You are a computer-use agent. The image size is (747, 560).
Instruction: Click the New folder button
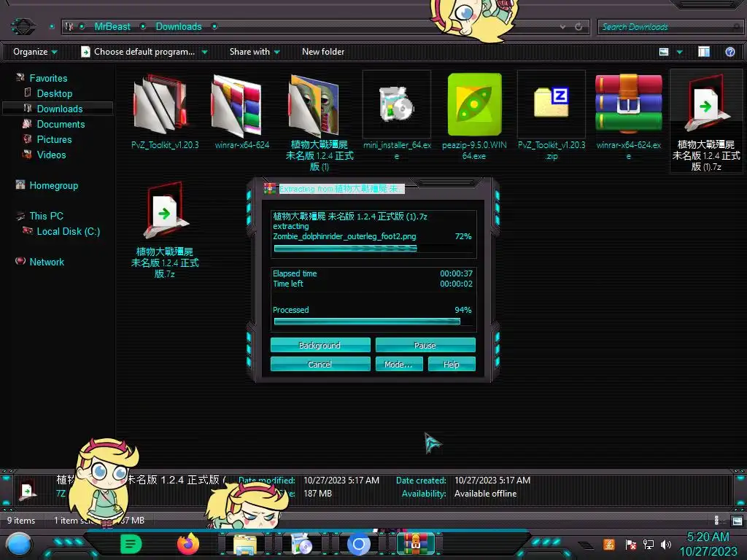pos(323,52)
